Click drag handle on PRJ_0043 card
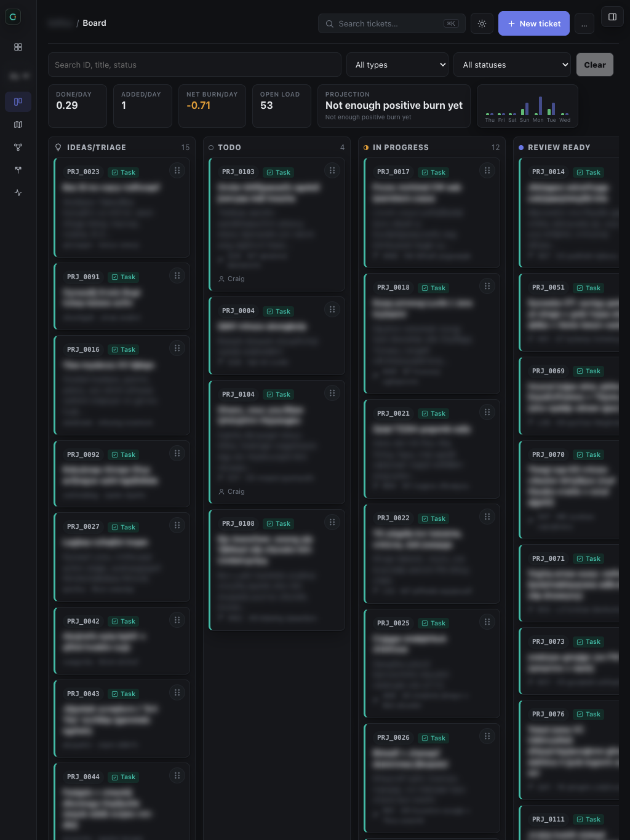The image size is (630, 840). 177,692
